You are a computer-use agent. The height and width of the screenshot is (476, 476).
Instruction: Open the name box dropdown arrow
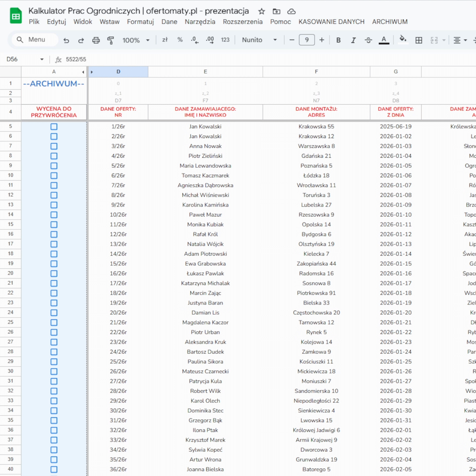[x=42, y=59]
